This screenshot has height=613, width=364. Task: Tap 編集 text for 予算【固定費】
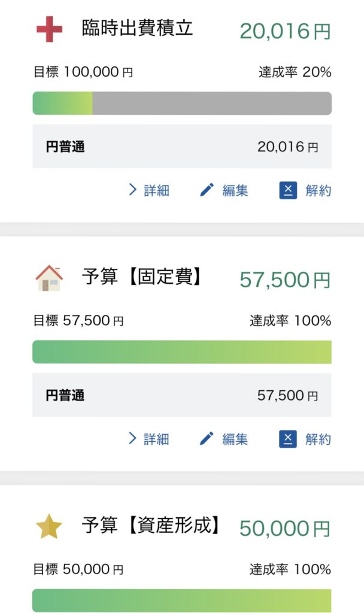[x=235, y=439]
